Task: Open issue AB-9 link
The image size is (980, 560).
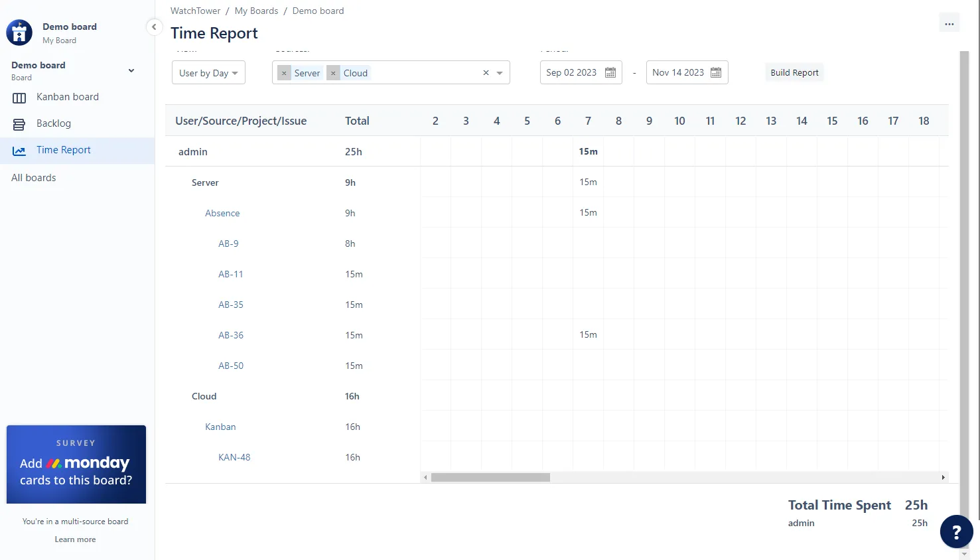Action: tap(228, 244)
